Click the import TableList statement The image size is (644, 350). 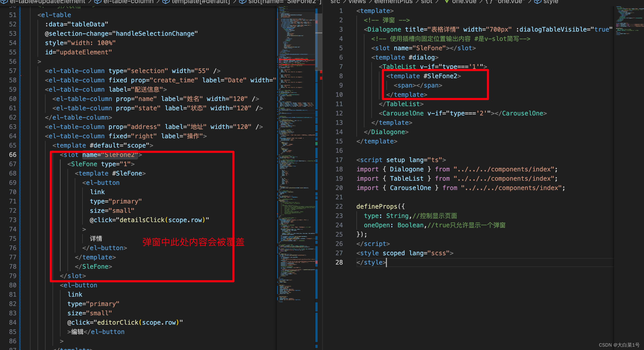pos(457,179)
